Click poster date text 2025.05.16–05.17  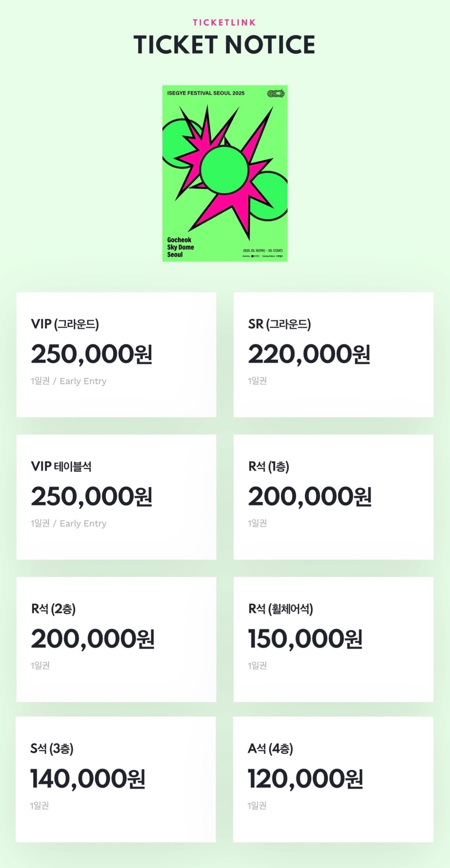263,250
